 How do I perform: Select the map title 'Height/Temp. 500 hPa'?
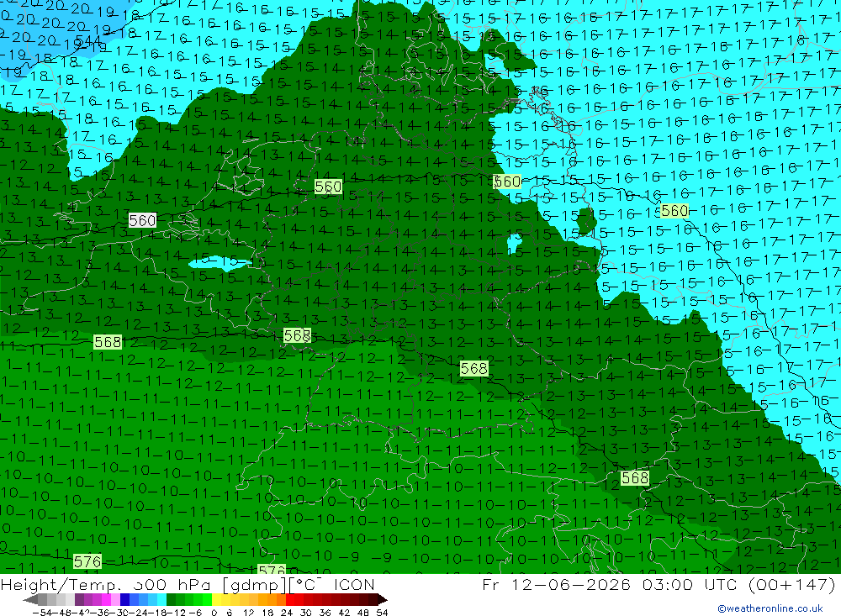(106, 584)
